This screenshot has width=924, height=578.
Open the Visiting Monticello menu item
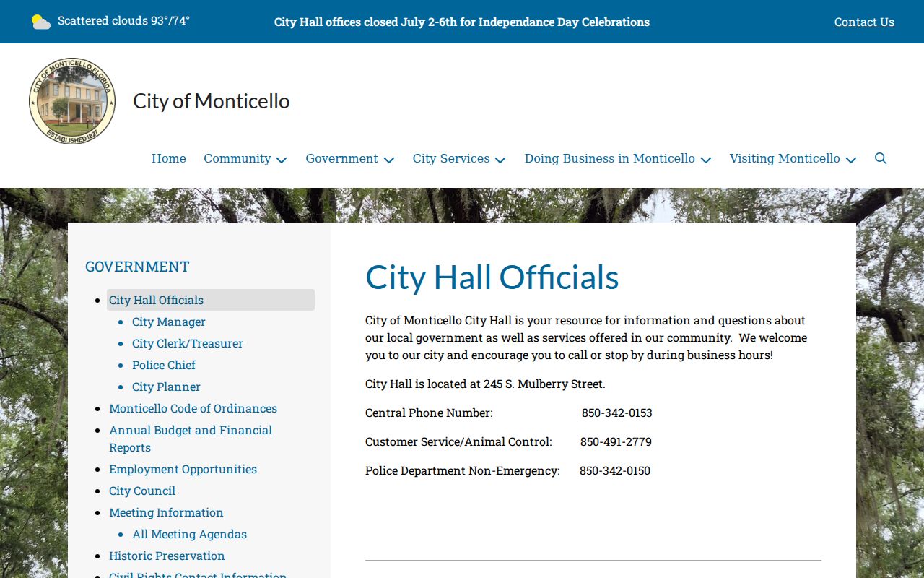[x=785, y=158]
